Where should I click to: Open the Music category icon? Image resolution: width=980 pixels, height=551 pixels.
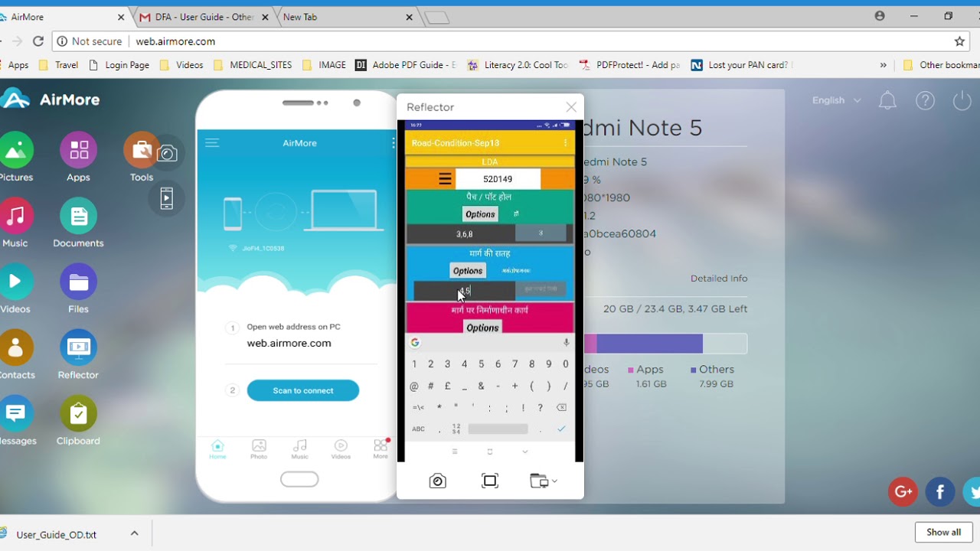tap(15, 216)
